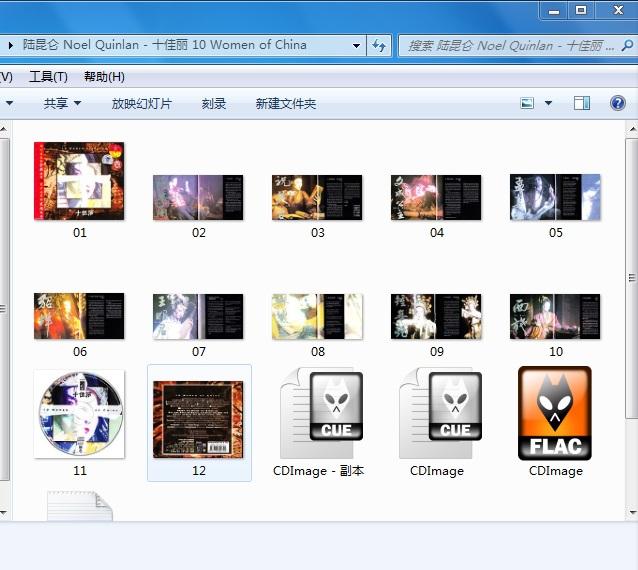This screenshot has height=570, width=638.
Task: Select the CD disc image 11
Action: tap(79, 414)
